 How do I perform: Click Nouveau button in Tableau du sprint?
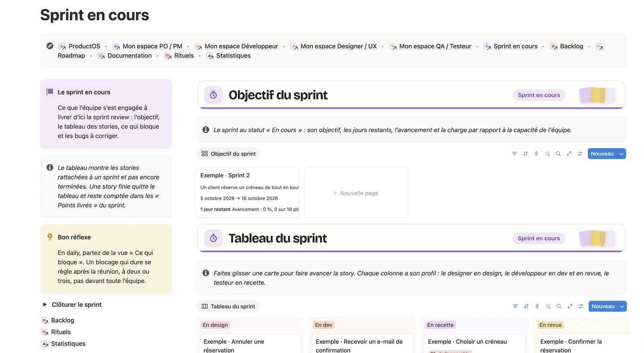(603, 306)
